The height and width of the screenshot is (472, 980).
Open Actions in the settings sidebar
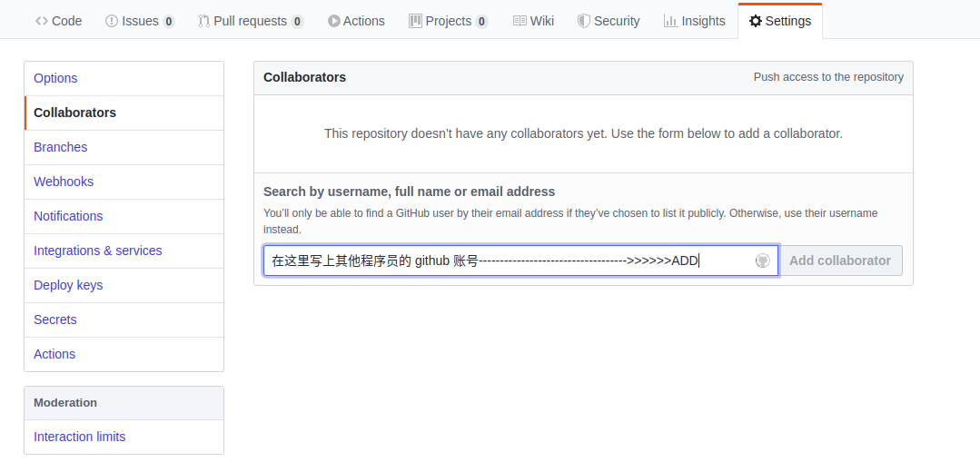[x=124, y=354]
